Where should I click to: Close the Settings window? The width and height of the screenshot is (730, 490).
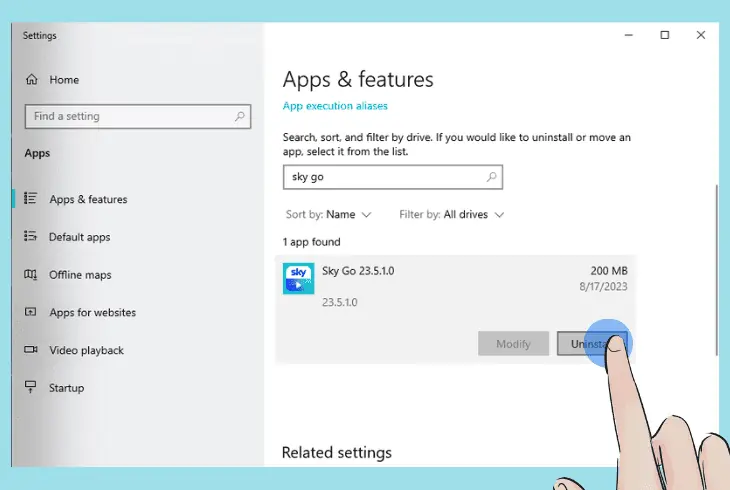pyautogui.click(x=701, y=35)
